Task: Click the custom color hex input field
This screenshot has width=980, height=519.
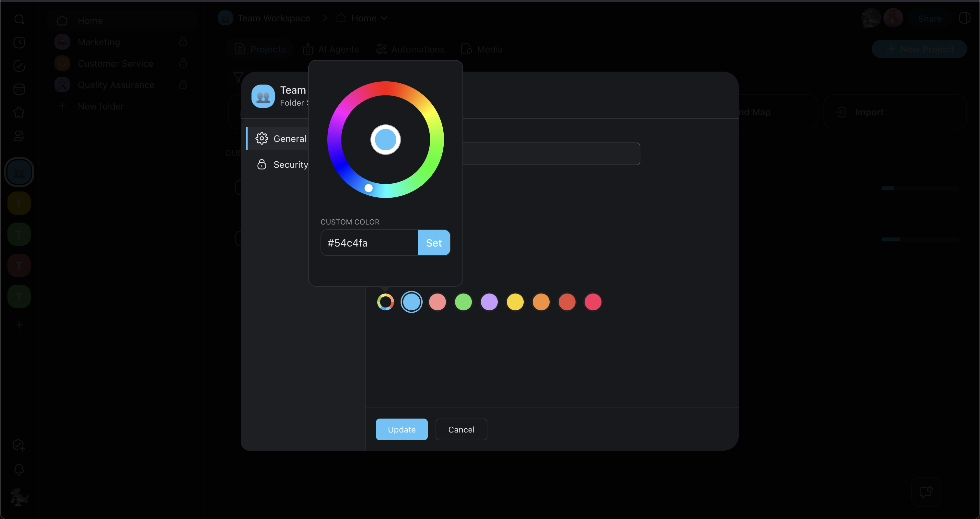Action: coord(369,243)
